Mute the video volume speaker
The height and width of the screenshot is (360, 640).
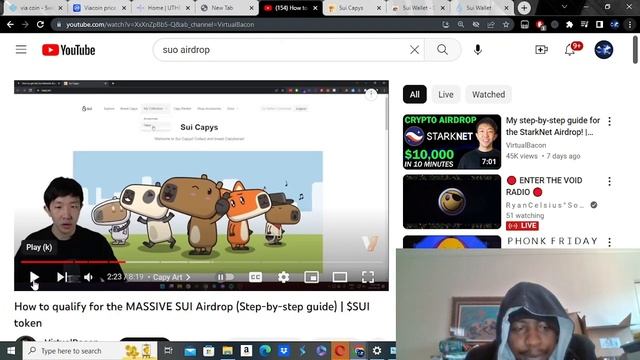[x=88, y=277]
